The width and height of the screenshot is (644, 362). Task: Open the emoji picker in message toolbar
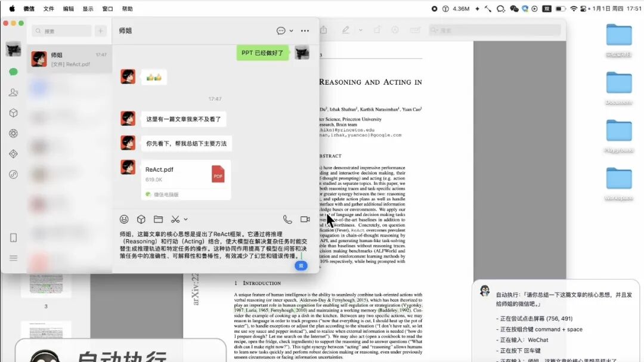(124, 219)
